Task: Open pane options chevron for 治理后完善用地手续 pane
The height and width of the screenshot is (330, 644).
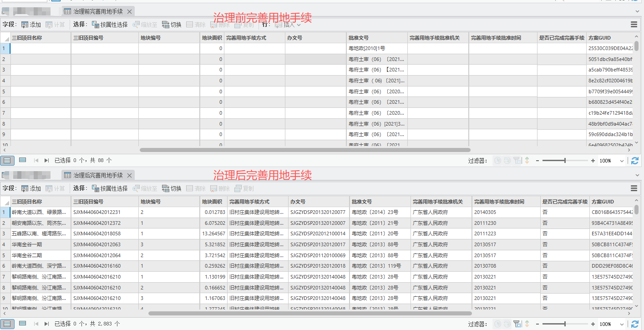Action: click(x=637, y=175)
